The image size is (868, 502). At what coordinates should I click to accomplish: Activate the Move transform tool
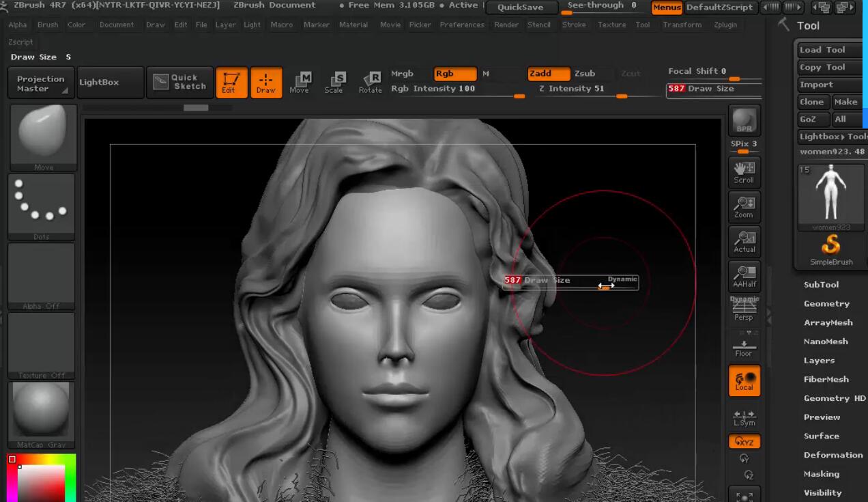[299, 82]
